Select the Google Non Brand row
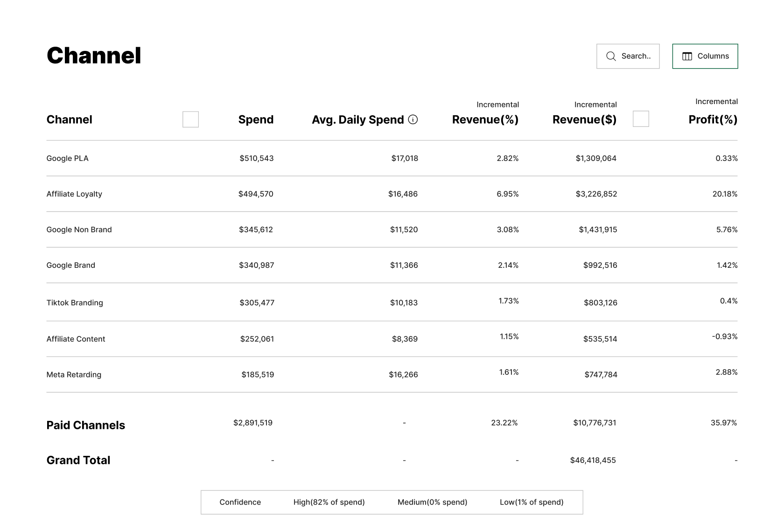784x532 pixels. click(x=79, y=229)
